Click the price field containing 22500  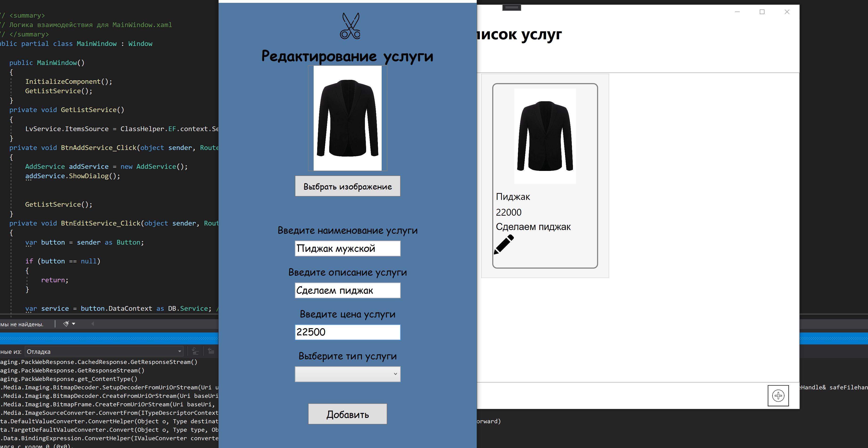(x=347, y=332)
